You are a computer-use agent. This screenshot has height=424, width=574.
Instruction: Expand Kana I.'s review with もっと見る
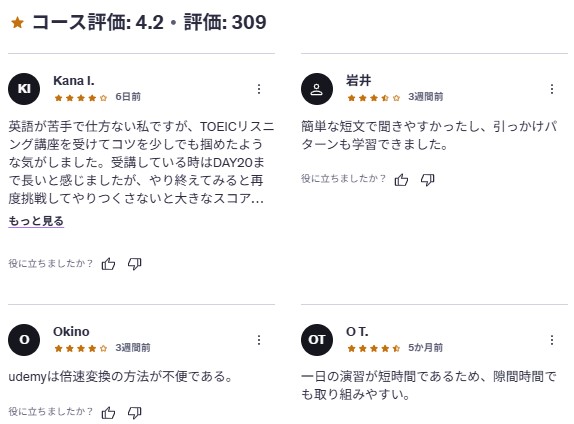36,221
